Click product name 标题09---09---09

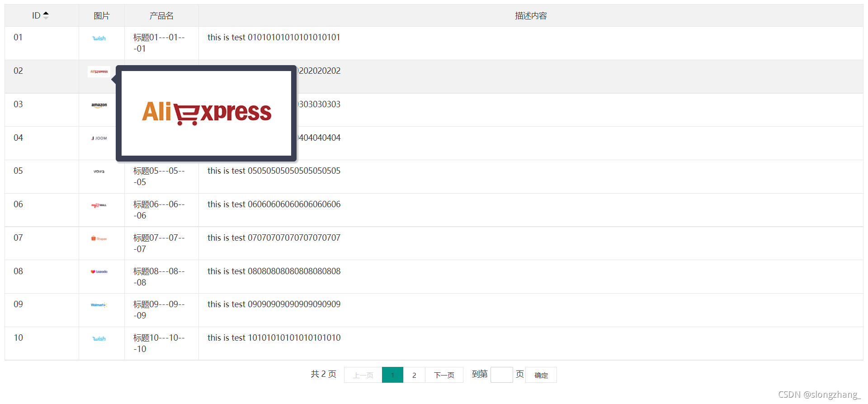coord(159,310)
